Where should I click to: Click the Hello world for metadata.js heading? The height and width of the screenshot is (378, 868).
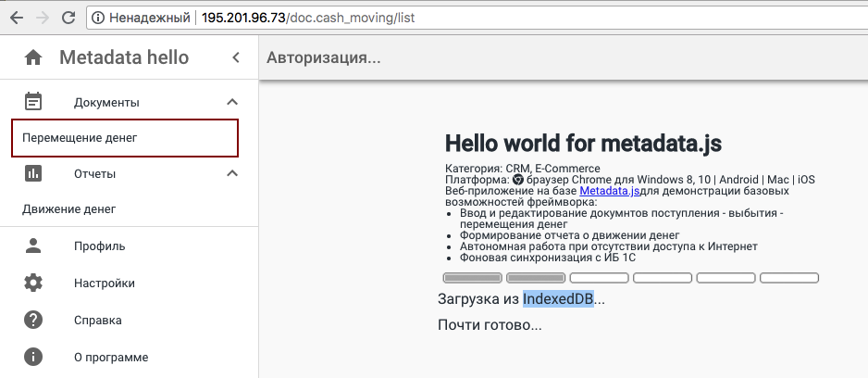pos(584,144)
